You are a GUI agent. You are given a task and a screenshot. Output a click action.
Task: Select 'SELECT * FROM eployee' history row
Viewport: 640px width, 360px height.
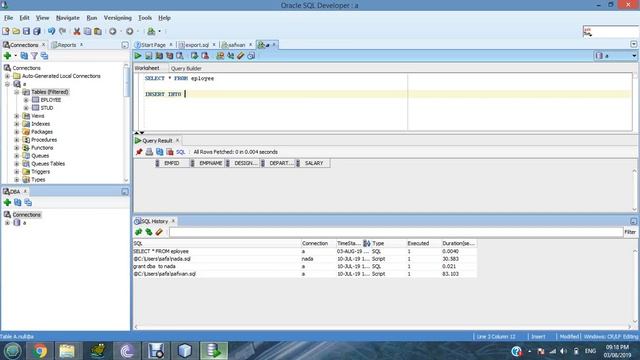tap(305, 251)
